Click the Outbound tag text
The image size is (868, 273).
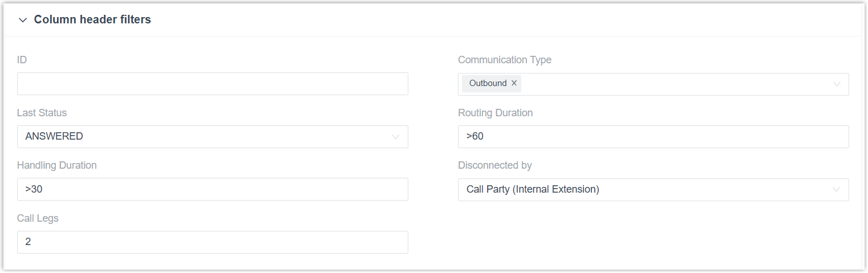488,83
